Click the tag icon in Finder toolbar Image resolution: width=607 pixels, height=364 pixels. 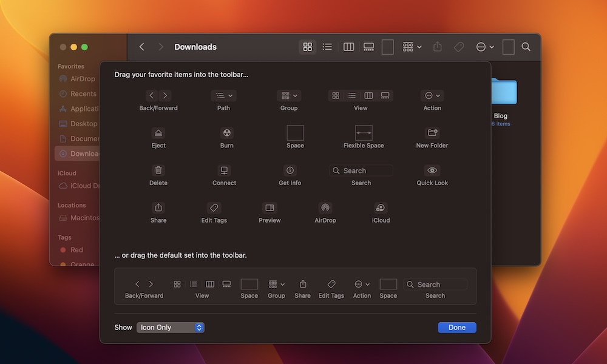pyautogui.click(x=459, y=47)
